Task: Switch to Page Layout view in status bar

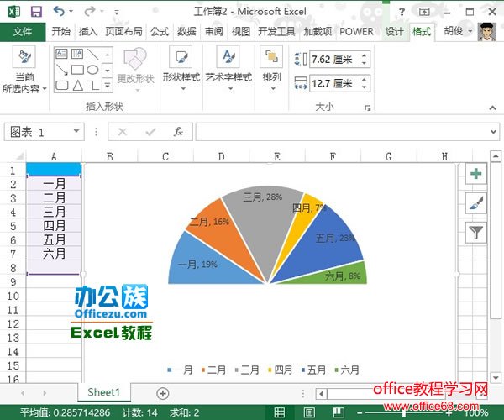Action: pos(309,412)
